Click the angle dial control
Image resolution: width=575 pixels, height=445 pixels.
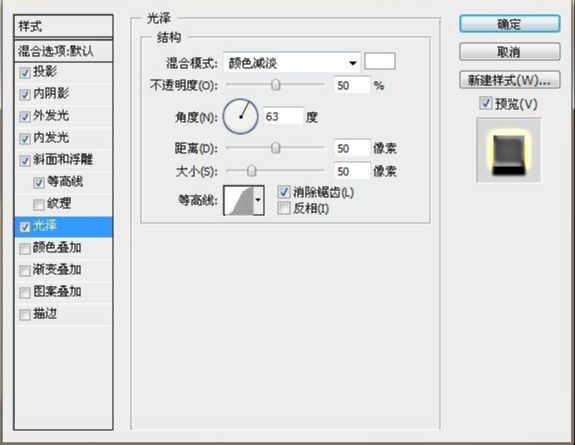tap(240, 117)
